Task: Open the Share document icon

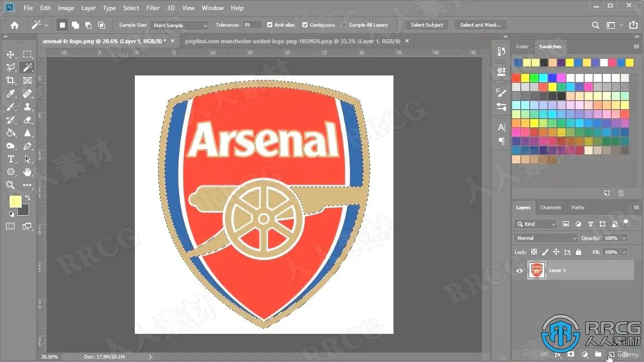Action: 633,25
